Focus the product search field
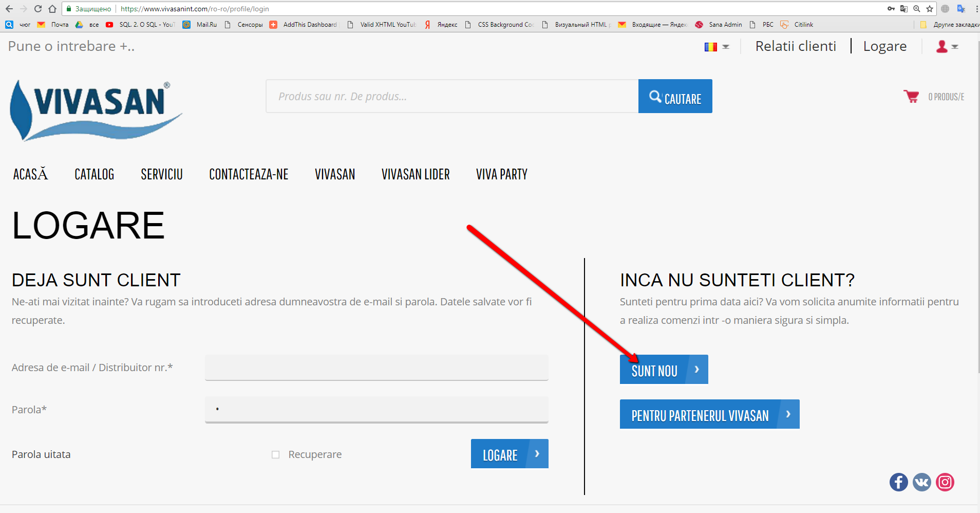The width and height of the screenshot is (980, 513). [452, 96]
